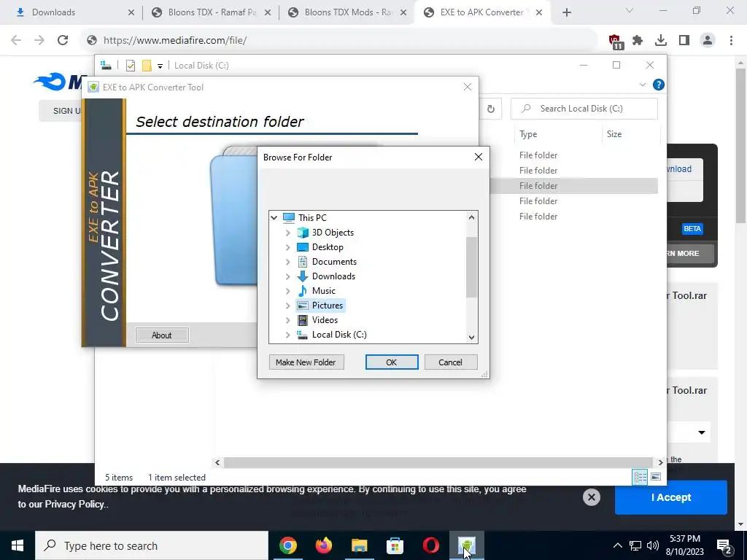Screen dimensions: 747x560
Task: Expand the File Explorer ribbon chevron
Action: point(642,85)
